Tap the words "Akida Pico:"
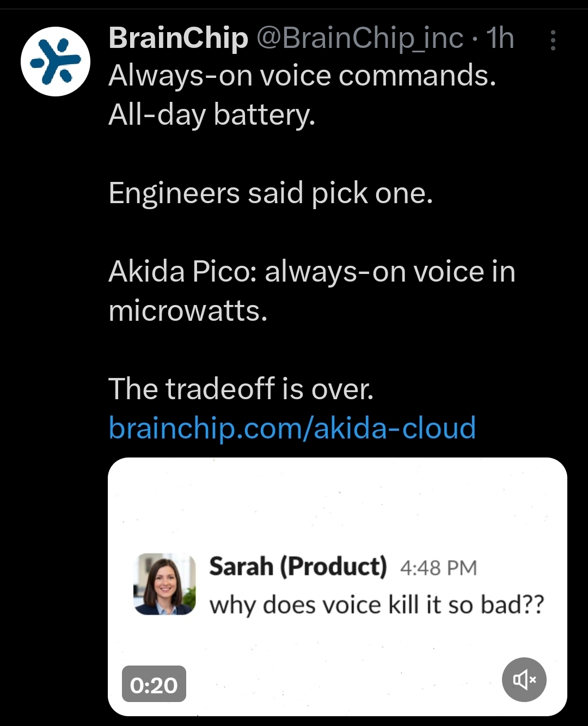The width and height of the screenshot is (588, 726). coord(182,271)
